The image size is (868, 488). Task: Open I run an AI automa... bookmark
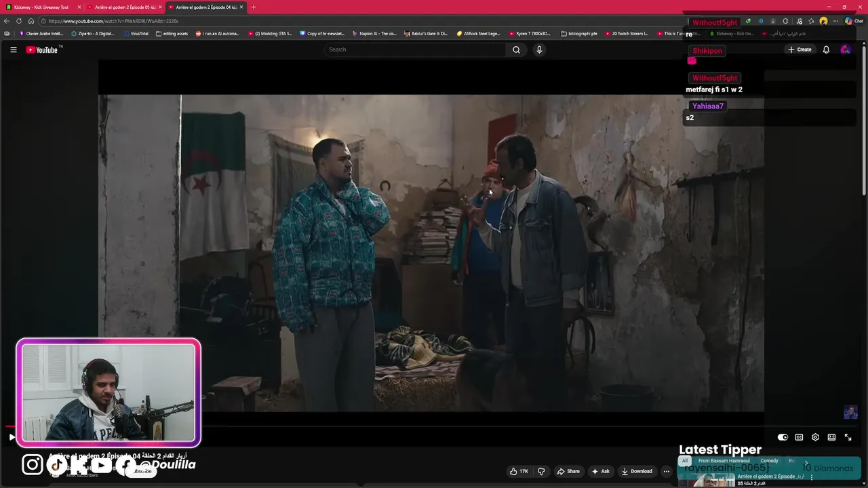tap(218, 33)
